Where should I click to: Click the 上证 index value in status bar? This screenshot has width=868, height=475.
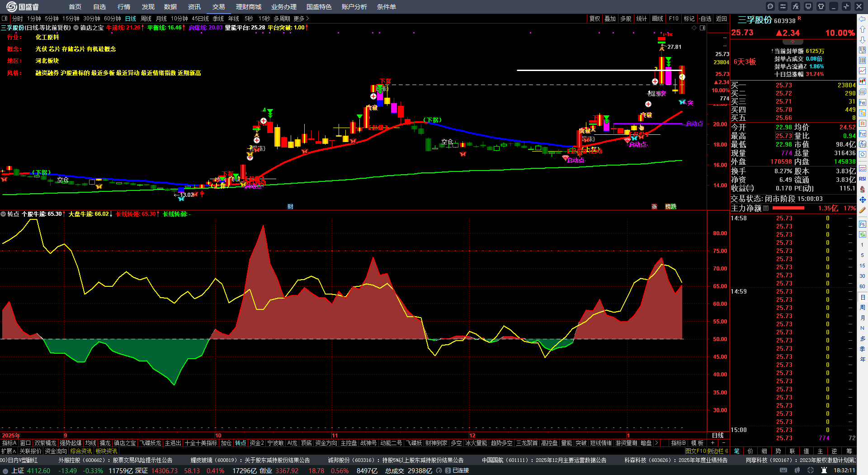39,470
